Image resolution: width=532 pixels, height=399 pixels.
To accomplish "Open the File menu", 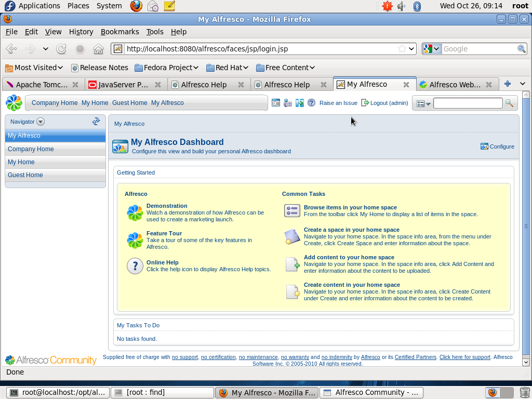I will tap(11, 32).
